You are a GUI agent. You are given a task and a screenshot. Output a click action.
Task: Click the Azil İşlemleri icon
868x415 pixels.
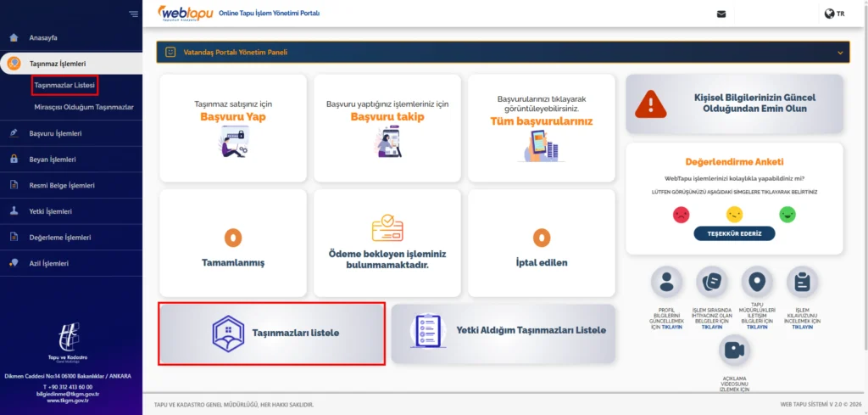coord(14,263)
